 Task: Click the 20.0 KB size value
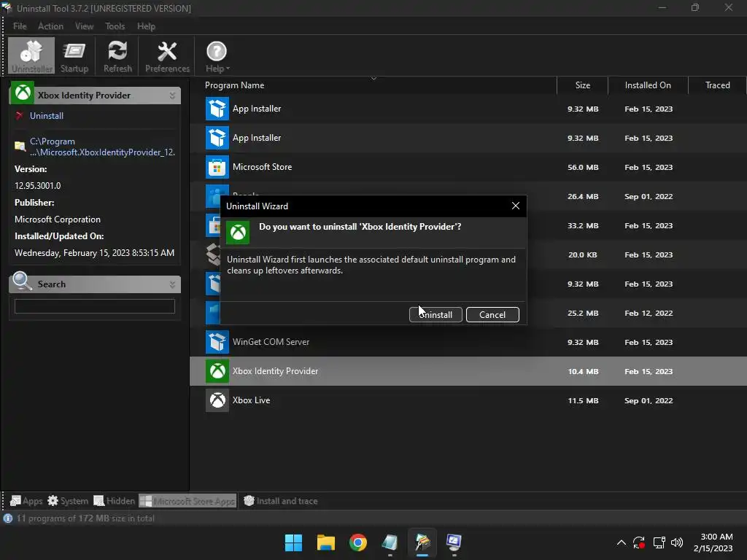[x=583, y=254]
